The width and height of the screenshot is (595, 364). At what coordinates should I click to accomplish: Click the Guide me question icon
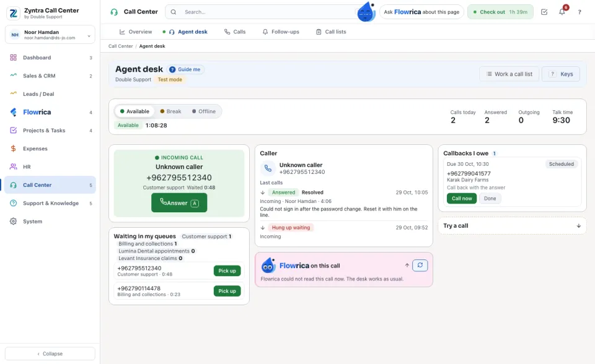[x=172, y=69]
